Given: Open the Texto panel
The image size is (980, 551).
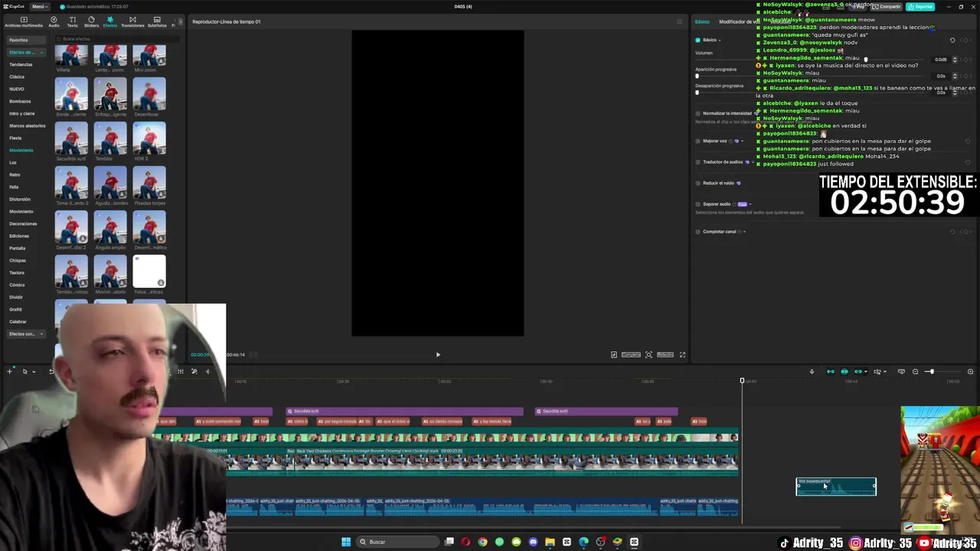Looking at the screenshot, I should pos(72,21).
